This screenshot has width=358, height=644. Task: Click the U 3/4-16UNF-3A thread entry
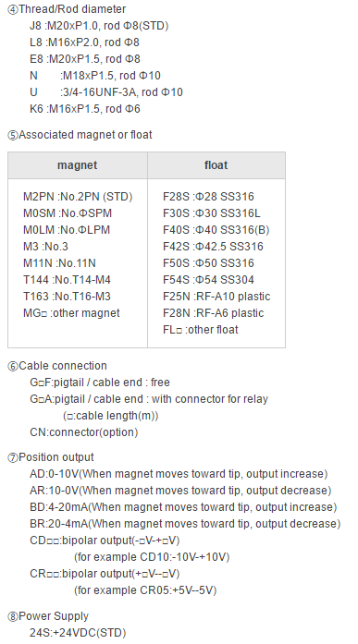(x=106, y=92)
